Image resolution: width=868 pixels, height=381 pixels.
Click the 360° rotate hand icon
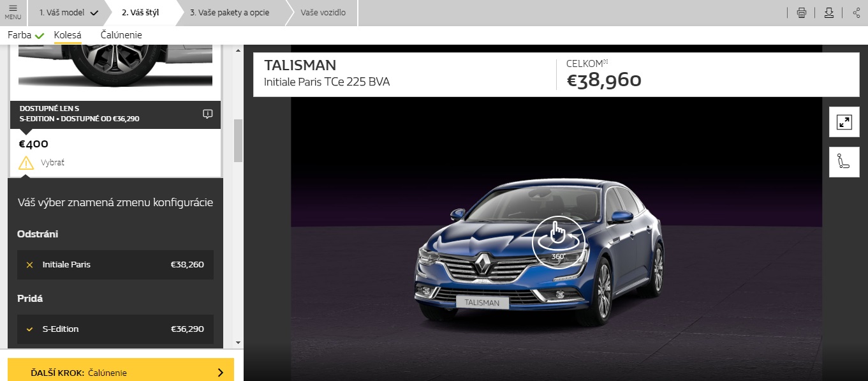coord(557,242)
